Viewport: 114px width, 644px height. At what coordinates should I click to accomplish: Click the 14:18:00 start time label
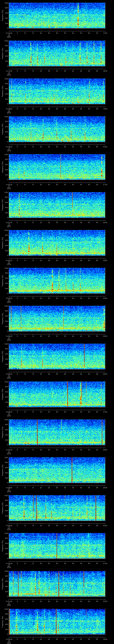9,109
